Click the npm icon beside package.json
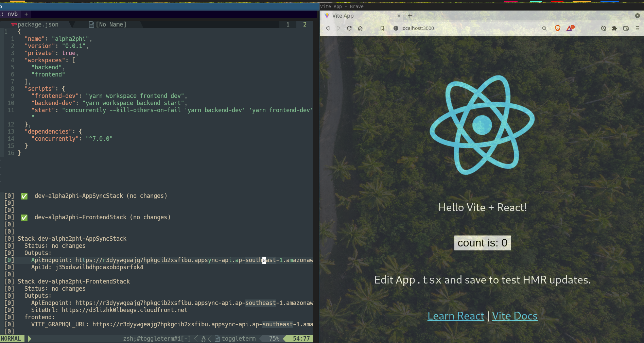This screenshot has width=644, height=343. 14,24
